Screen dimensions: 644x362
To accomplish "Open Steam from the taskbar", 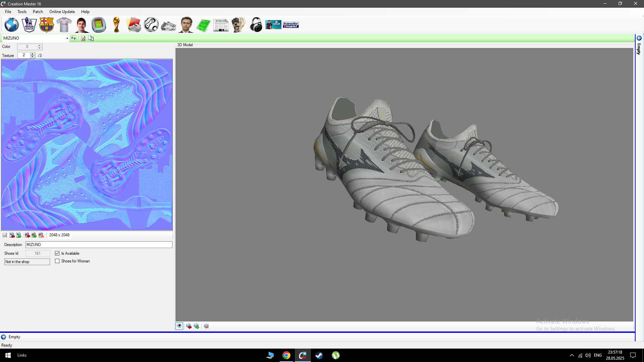I will point(319,355).
